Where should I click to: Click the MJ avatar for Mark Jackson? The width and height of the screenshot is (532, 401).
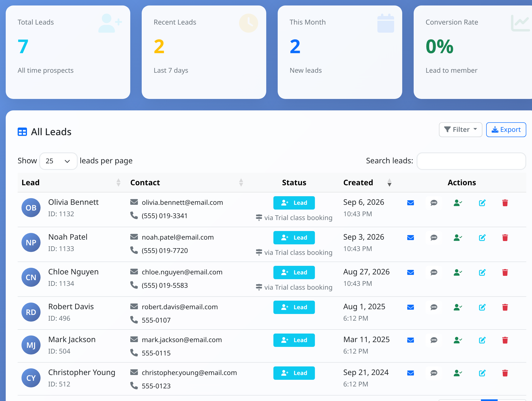[x=31, y=345]
